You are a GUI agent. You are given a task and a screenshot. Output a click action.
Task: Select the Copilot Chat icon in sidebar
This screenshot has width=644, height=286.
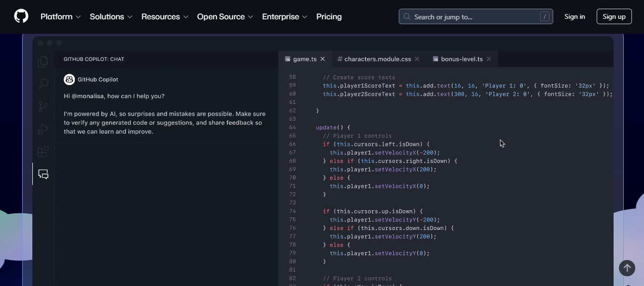coord(43,174)
